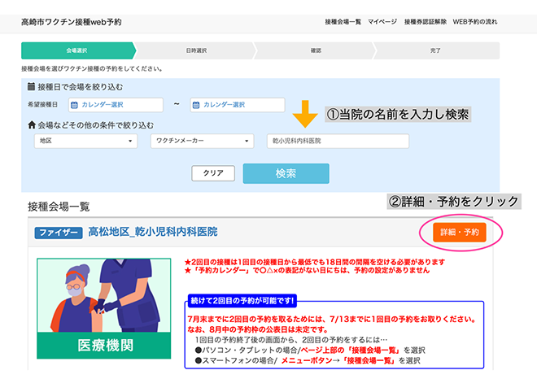537x392 pixels.
Task: Expand the ワクチンメーカー dropdown
Action: pos(200,142)
